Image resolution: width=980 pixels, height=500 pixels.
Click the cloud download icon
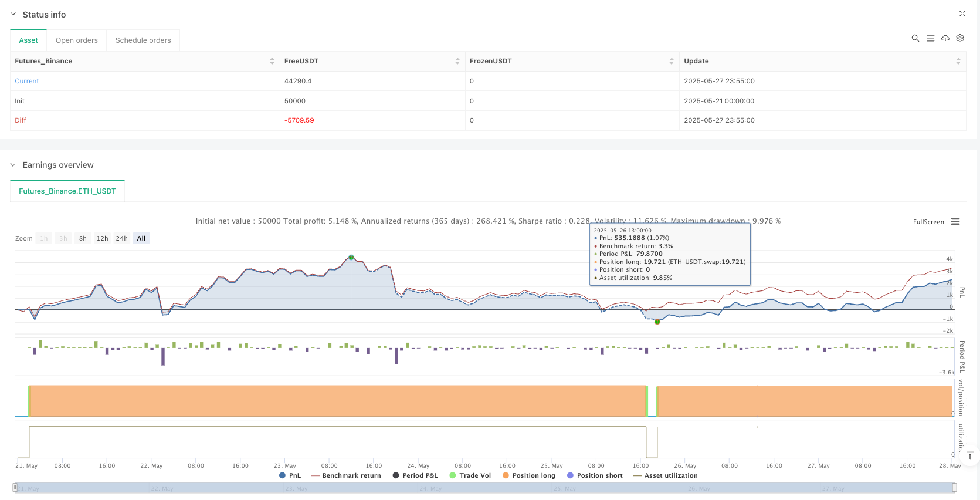pyautogui.click(x=945, y=38)
